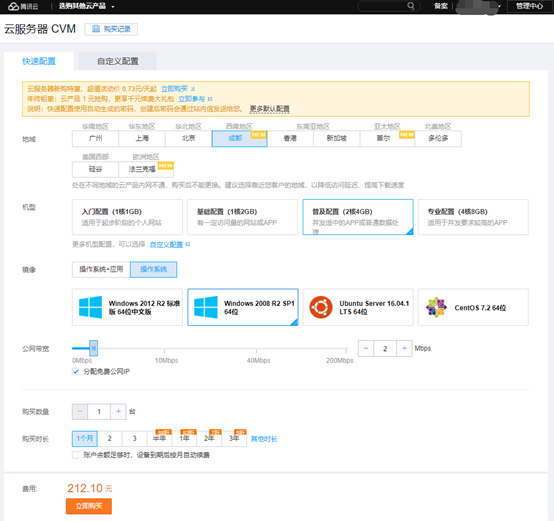Switch to 快速配置 tab
Image resolution: width=554 pixels, height=521 pixels.
[x=39, y=61]
